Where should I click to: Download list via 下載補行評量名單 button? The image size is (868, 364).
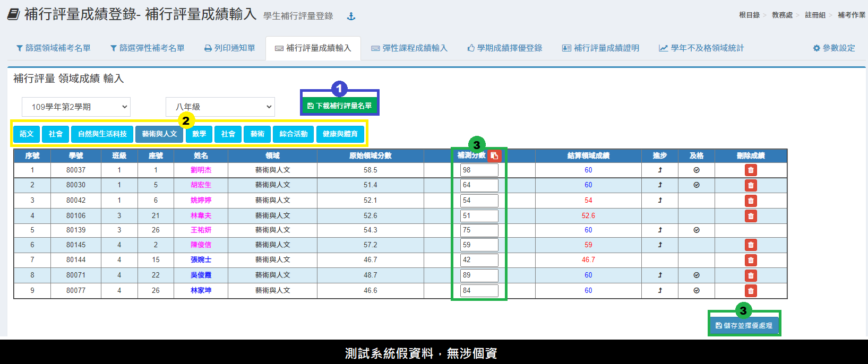pos(340,106)
